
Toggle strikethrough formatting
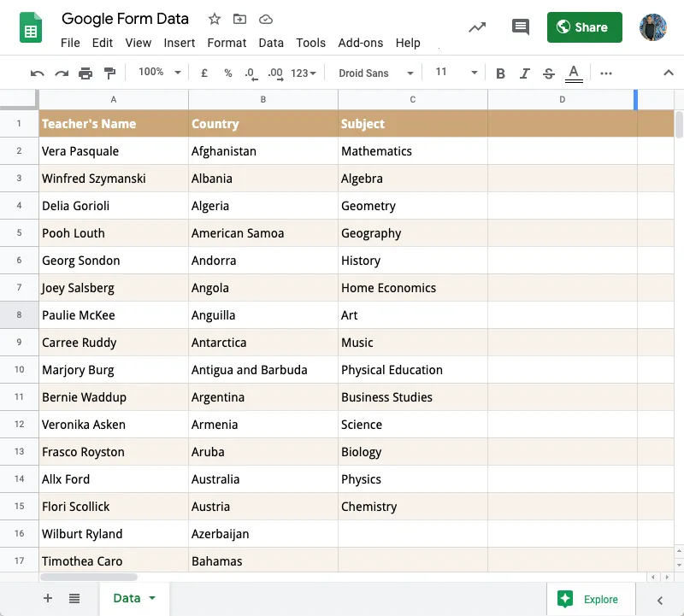click(548, 73)
